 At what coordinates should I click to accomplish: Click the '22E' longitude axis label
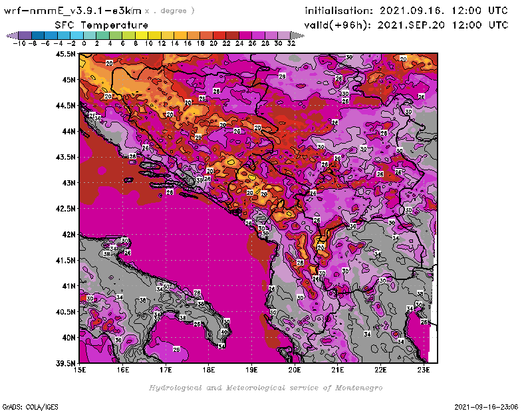tap(380, 370)
